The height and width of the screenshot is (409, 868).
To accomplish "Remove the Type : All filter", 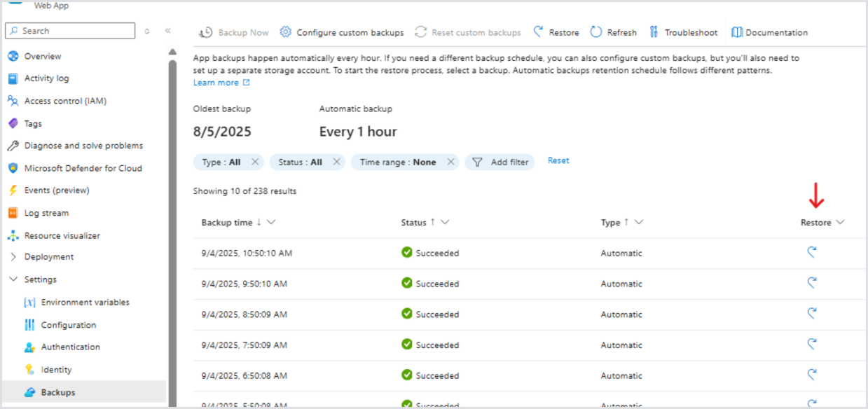I will [x=255, y=162].
